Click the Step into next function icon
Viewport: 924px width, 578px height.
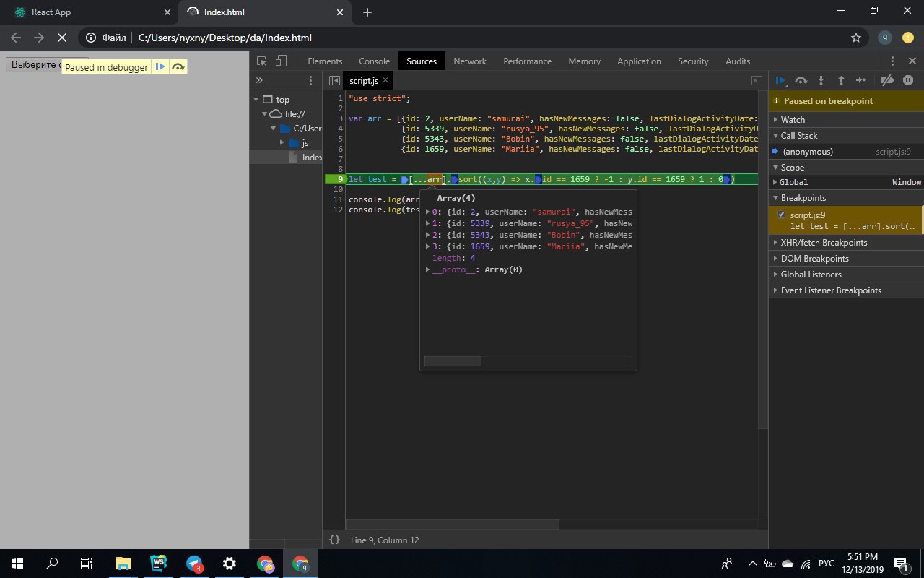click(x=821, y=81)
